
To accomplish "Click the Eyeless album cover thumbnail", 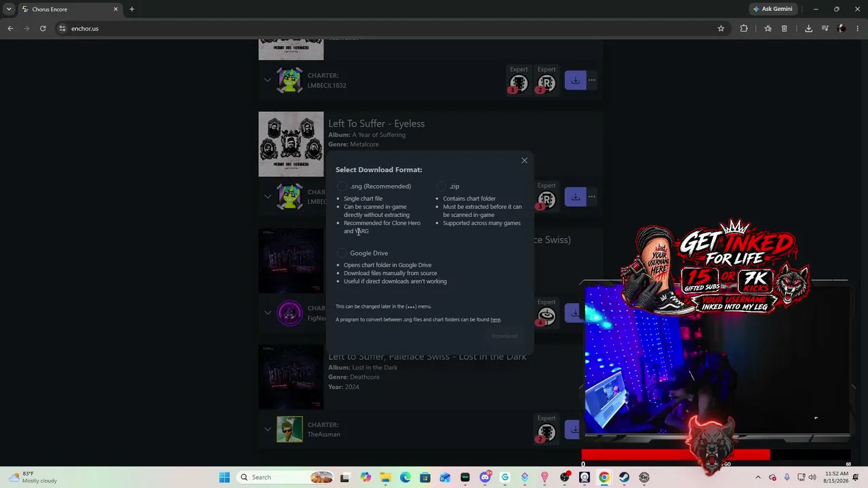I will pyautogui.click(x=291, y=144).
